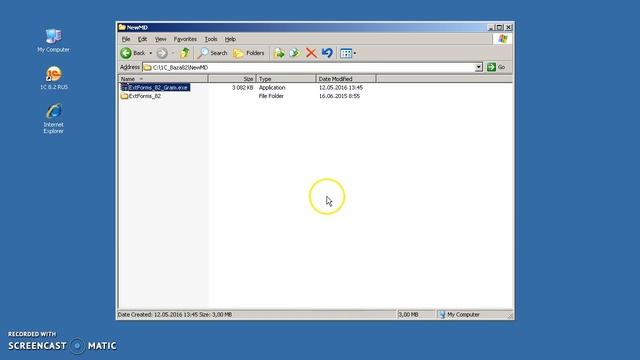Open the Help menu
Image resolution: width=640 pixels, height=360 pixels.
[x=230, y=39]
